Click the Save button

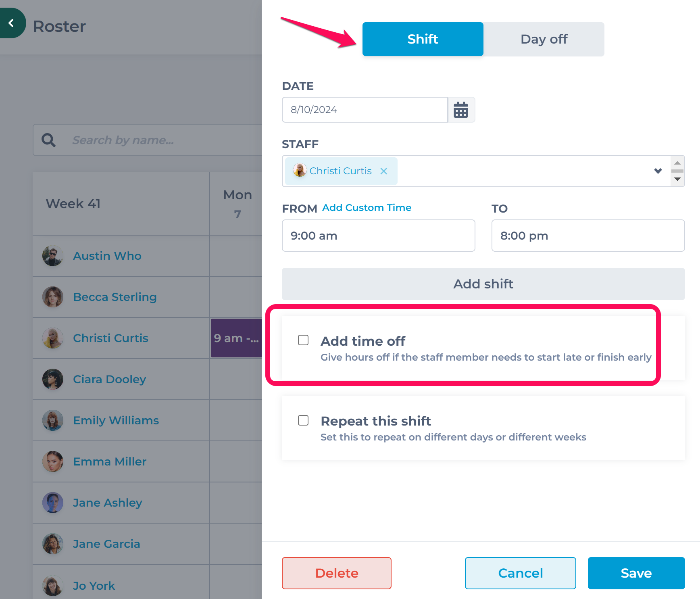[636, 573]
